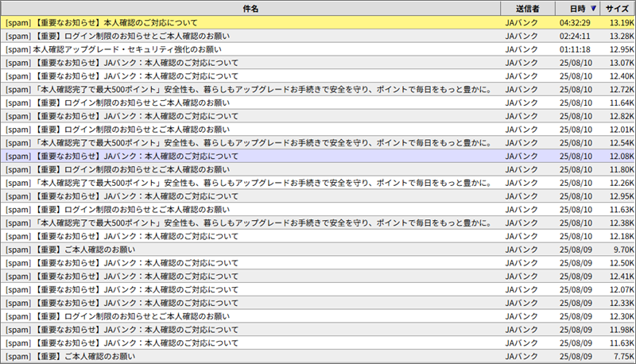Select the email received at 02:24:11
This screenshot has height=364, width=636.
[x=318, y=36]
